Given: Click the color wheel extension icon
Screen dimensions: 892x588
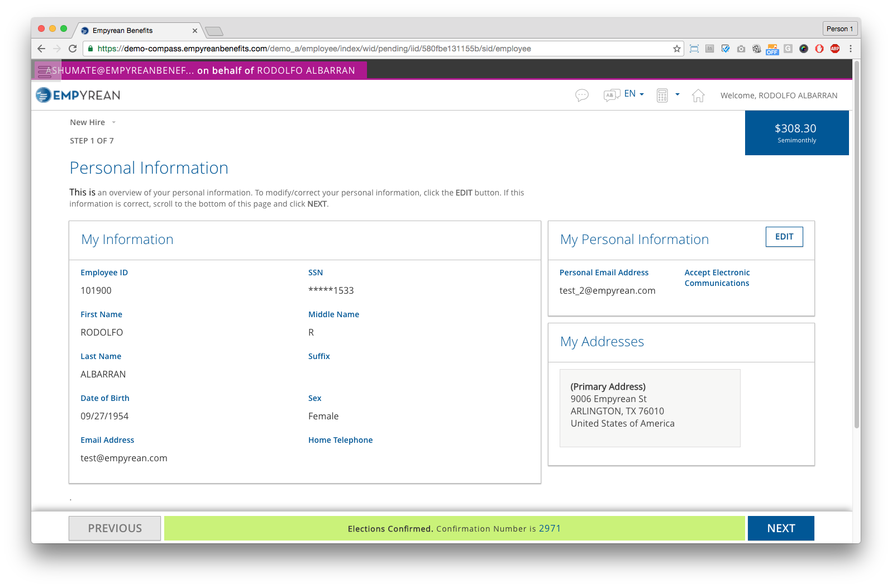Looking at the screenshot, I should pyautogui.click(x=803, y=49).
